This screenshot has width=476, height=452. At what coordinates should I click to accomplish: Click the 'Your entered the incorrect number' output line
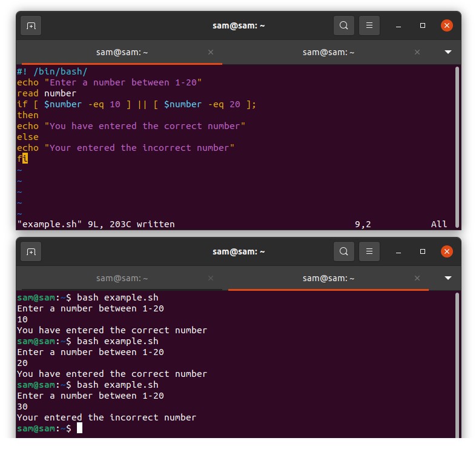107,417
